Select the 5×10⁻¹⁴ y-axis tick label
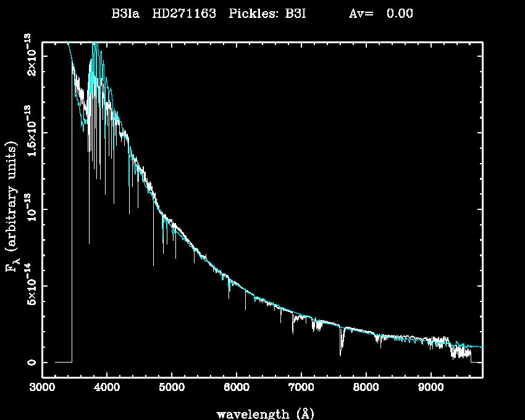 [30, 286]
